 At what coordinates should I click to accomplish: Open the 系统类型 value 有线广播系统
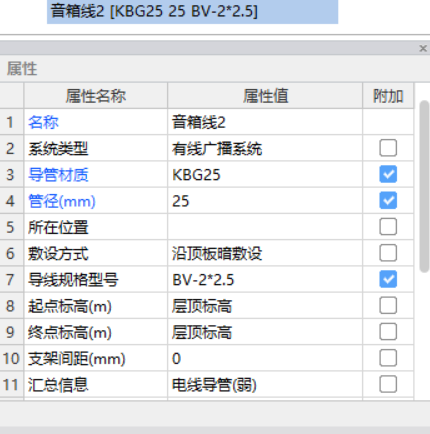265,148
